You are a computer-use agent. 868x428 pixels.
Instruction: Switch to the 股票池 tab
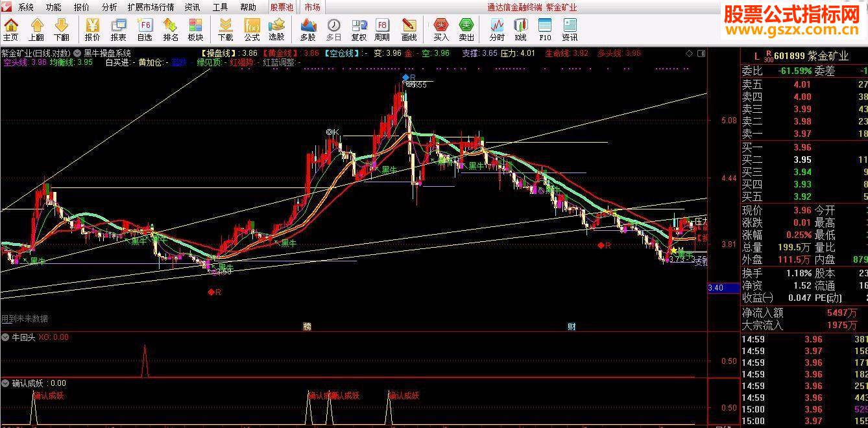point(282,7)
